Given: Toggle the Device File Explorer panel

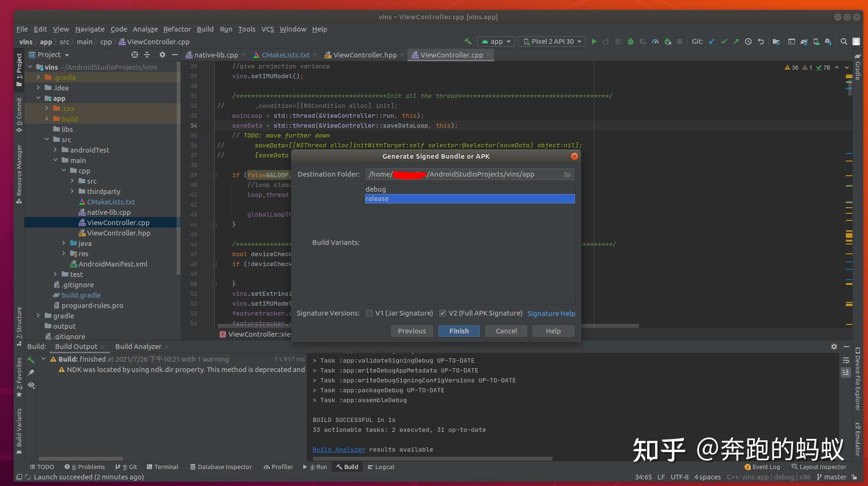Looking at the screenshot, I should [858, 379].
